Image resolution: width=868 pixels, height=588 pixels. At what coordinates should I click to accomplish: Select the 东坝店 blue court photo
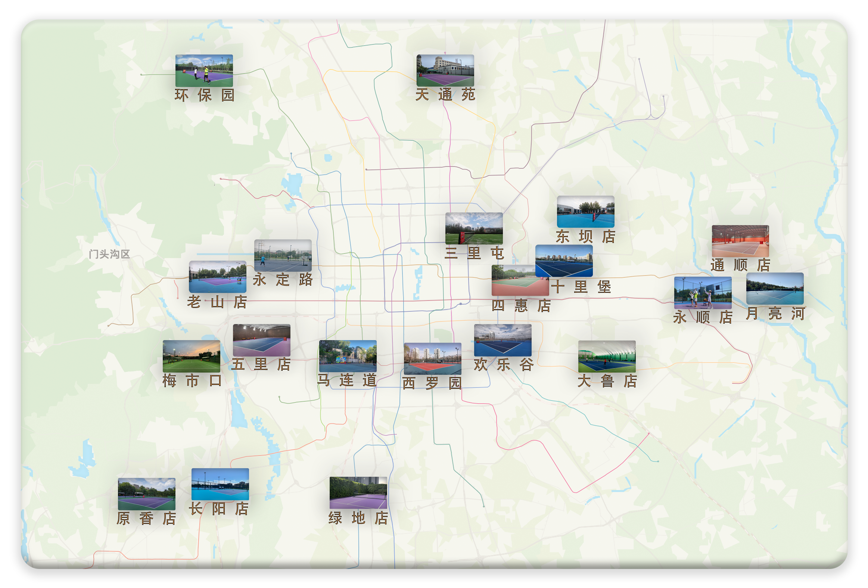585,211
